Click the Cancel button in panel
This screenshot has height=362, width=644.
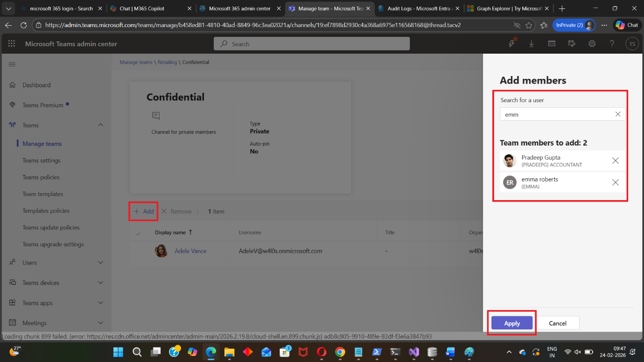(x=557, y=323)
